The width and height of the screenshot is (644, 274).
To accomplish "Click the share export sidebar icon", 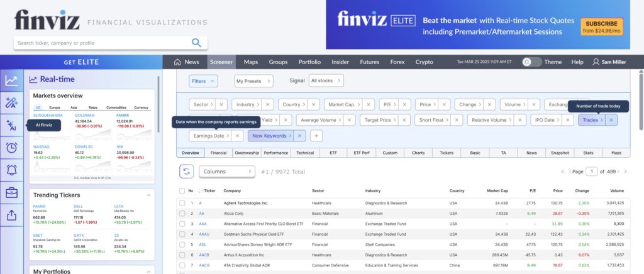I will [11, 215].
